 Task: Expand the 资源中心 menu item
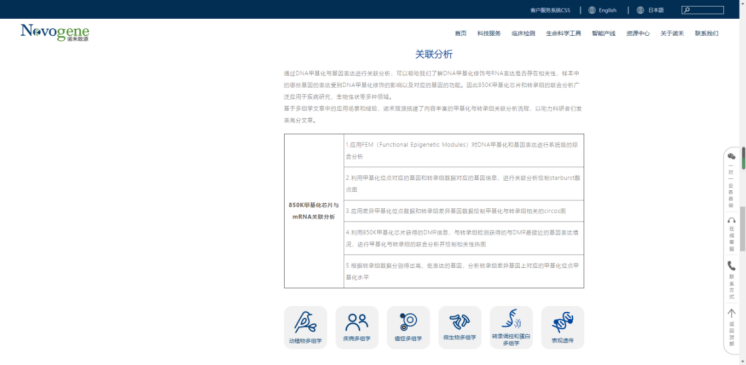tap(638, 33)
